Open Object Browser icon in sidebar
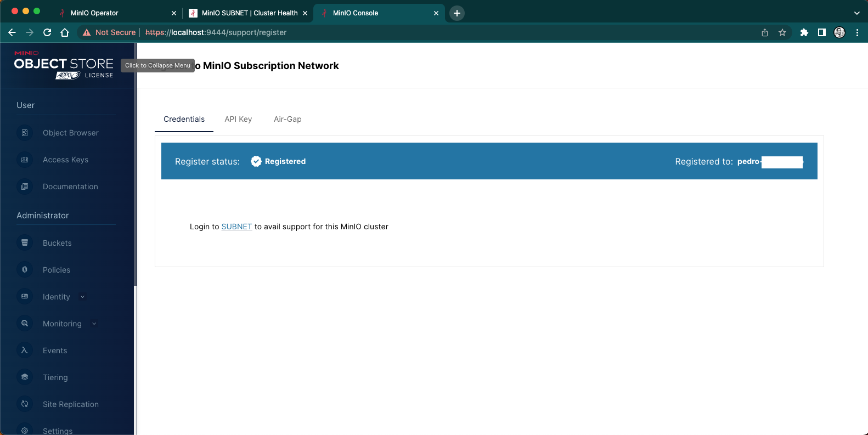Image resolution: width=868 pixels, height=435 pixels. [x=25, y=133]
